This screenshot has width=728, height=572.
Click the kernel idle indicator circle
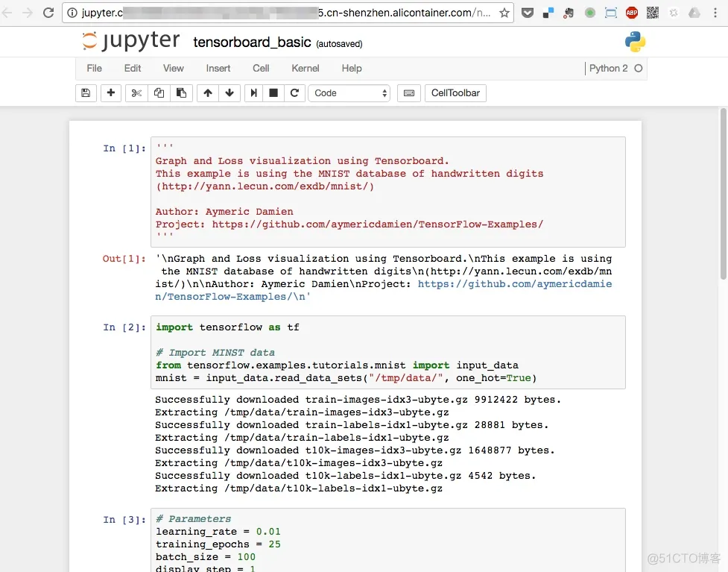click(639, 69)
